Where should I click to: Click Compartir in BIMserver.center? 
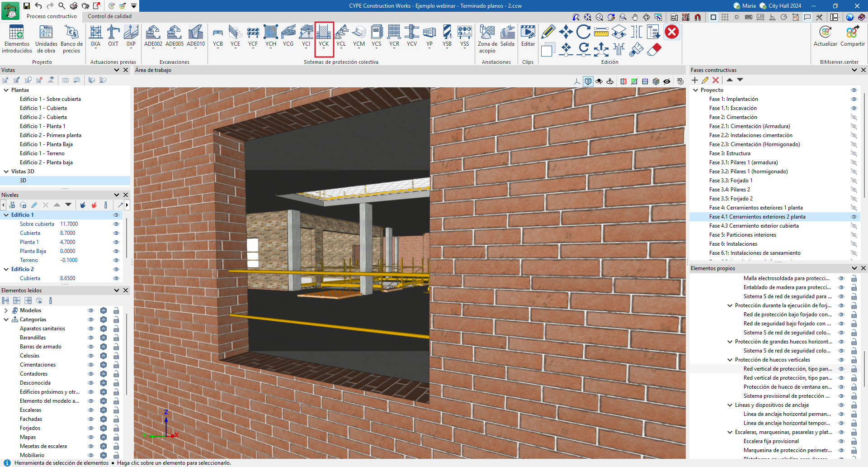point(852,36)
